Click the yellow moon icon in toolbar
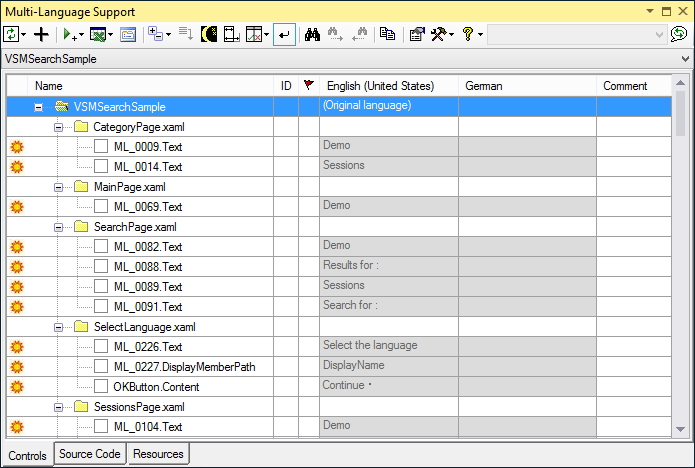Screen dimensions: 695x468 (209, 34)
